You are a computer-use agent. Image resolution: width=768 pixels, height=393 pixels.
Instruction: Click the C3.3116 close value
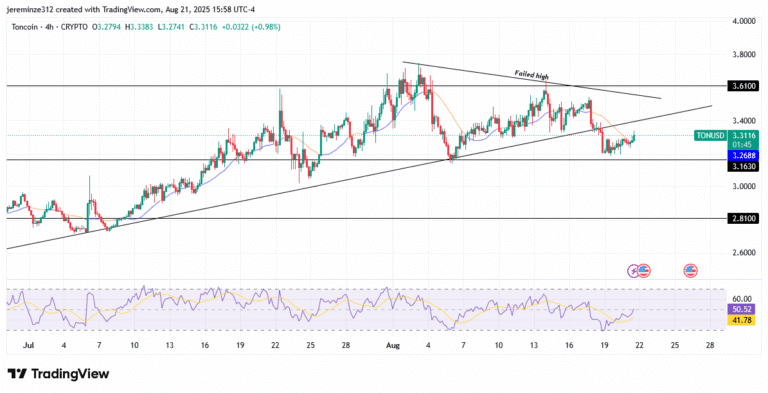coord(203,27)
